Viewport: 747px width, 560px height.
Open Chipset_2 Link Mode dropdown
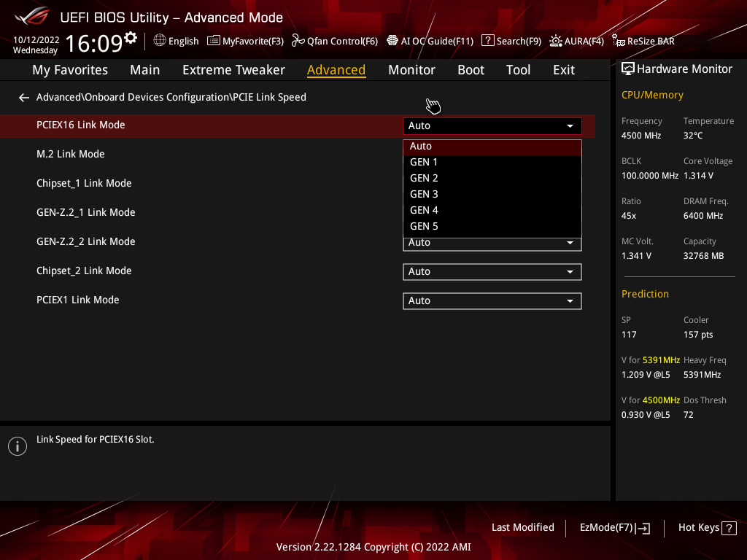[492, 272]
